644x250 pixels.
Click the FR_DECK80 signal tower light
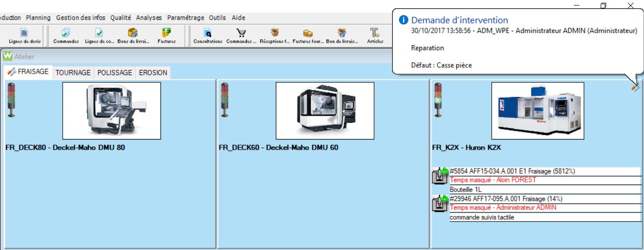click(x=12, y=99)
